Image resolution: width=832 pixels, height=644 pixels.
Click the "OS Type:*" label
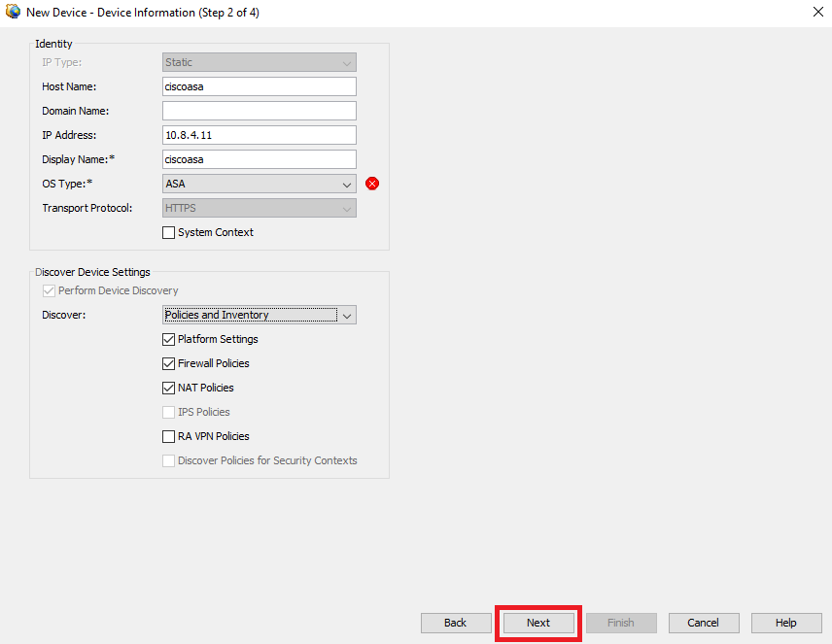[67, 184]
